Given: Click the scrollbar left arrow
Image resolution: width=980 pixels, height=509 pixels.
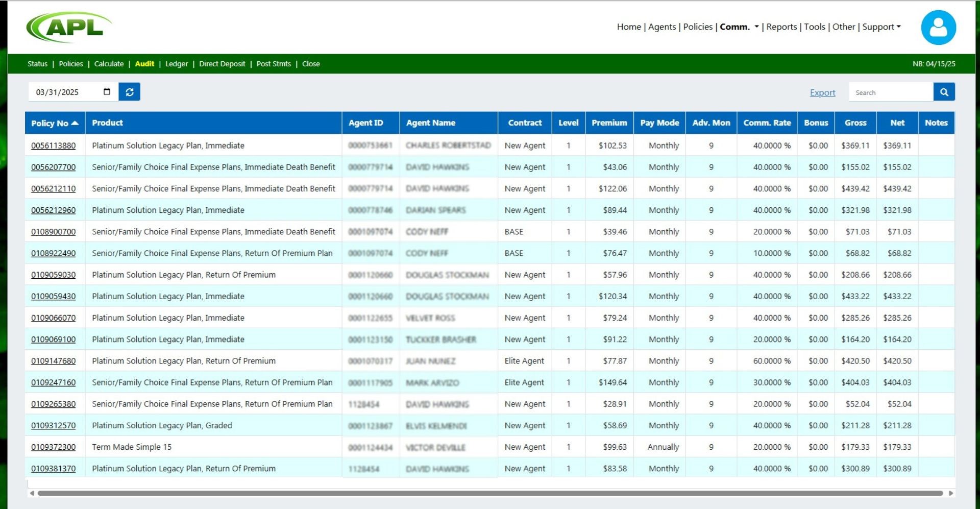Looking at the screenshot, I should pos(32,493).
